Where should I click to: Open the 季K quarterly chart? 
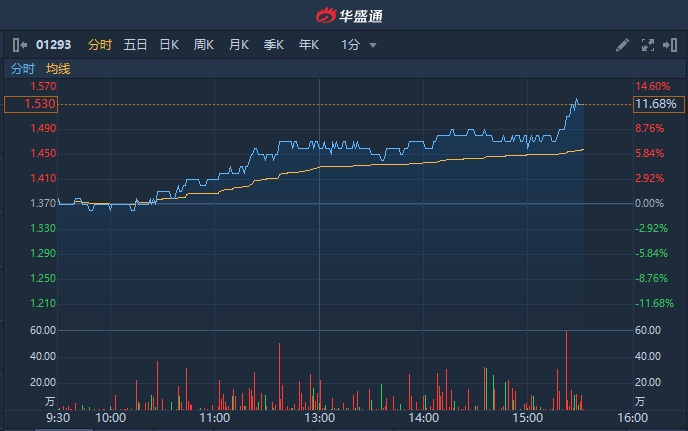[273, 45]
